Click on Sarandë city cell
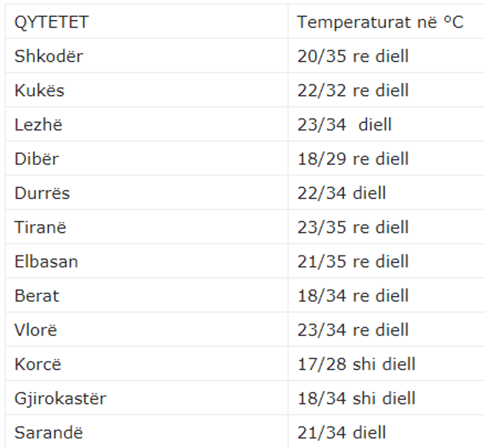485x448 pixels. (48, 433)
